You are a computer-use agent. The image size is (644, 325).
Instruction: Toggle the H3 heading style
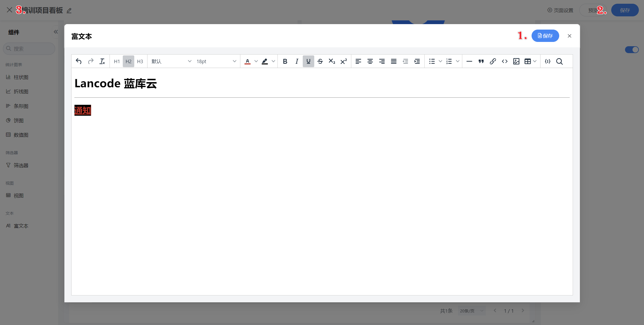tap(140, 61)
